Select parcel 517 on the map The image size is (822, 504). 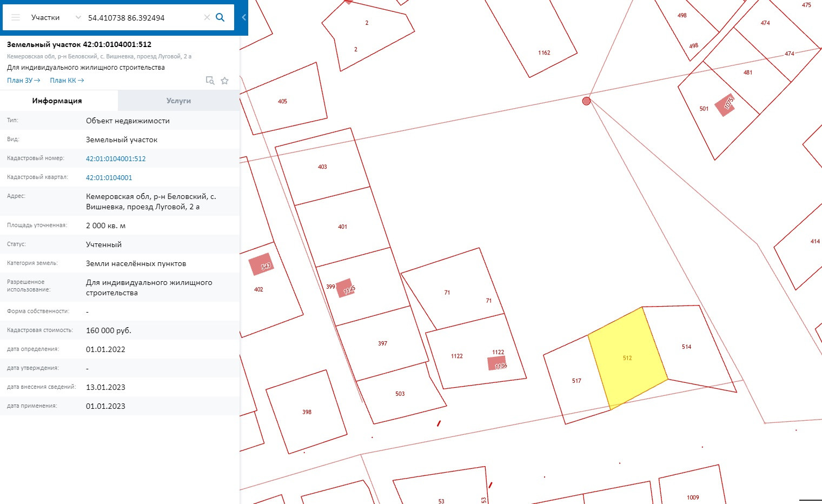(x=576, y=381)
